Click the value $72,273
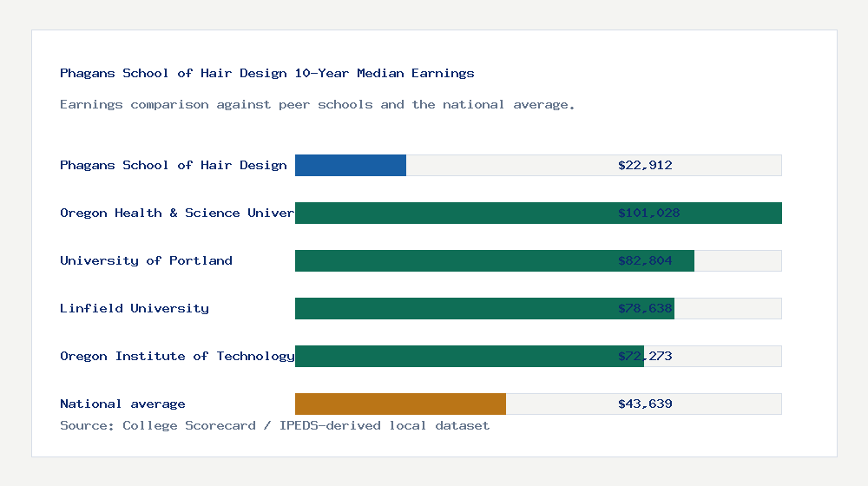The height and width of the screenshot is (486, 868). coord(645,356)
